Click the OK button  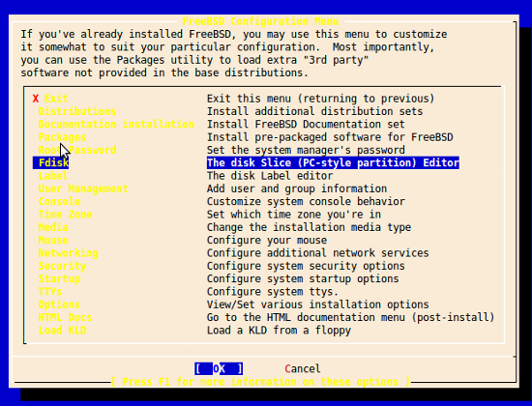[219, 368]
